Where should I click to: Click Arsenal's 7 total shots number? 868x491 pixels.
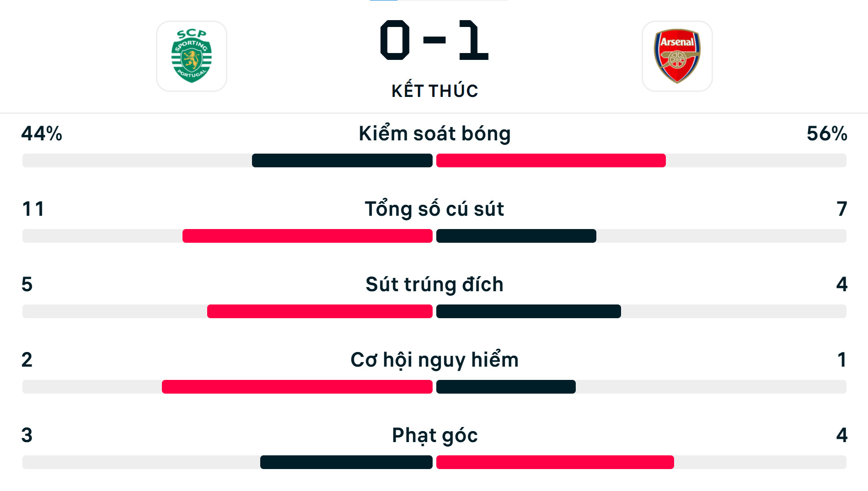point(841,209)
